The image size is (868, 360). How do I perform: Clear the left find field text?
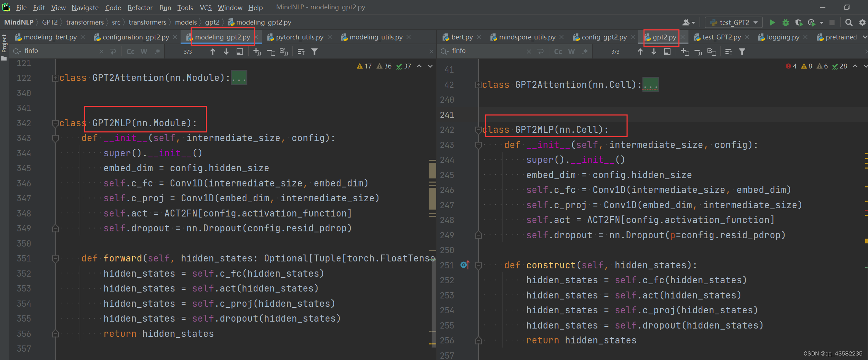tap(101, 52)
